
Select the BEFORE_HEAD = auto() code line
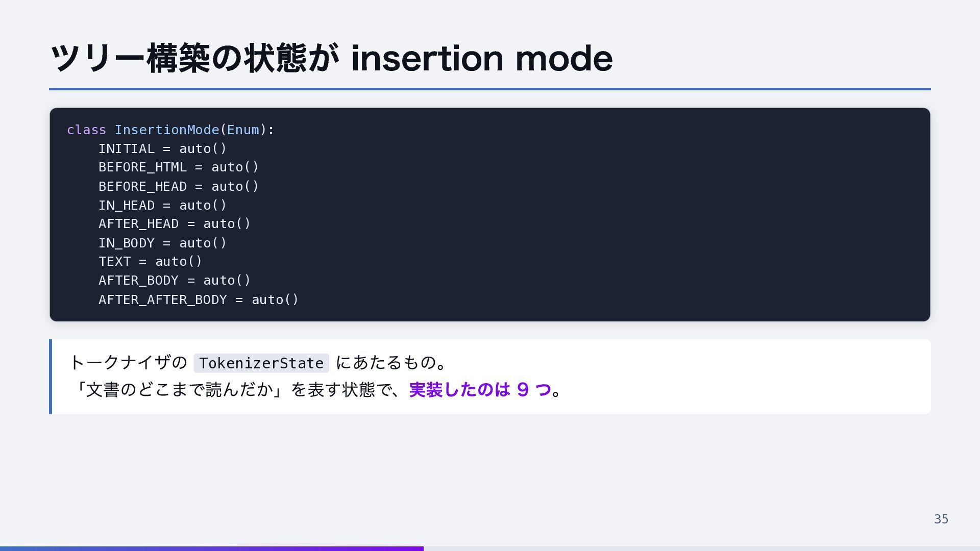click(x=179, y=187)
